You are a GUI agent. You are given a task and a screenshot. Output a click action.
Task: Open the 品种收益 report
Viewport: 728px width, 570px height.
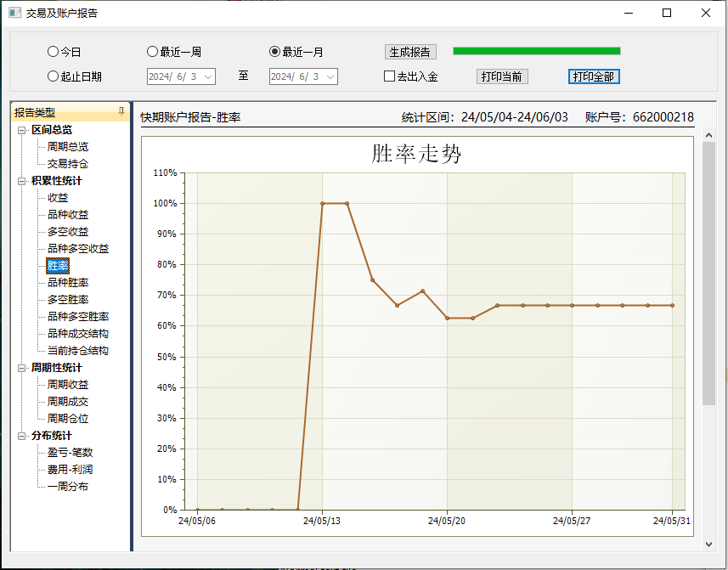pyautogui.click(x=68, y=215)
